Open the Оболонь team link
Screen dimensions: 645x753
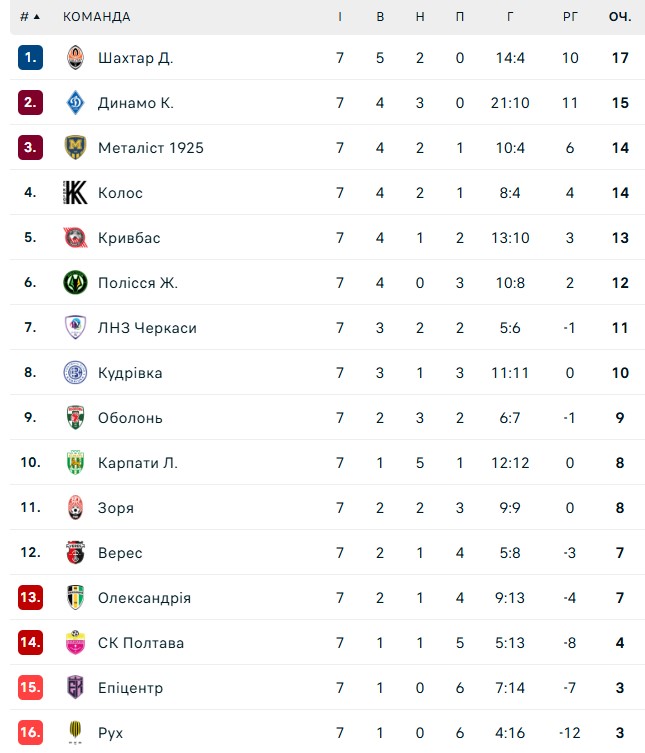click(x=130, y=418)
